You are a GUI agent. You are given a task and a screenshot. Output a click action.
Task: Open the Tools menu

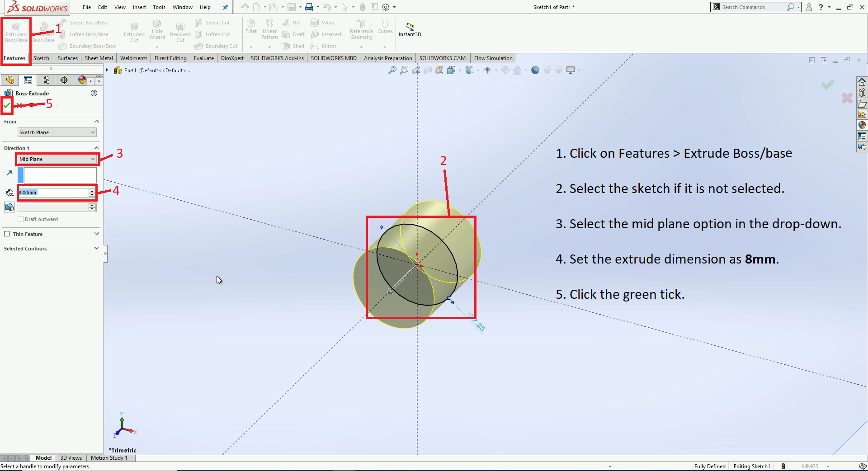click(159, 7)
